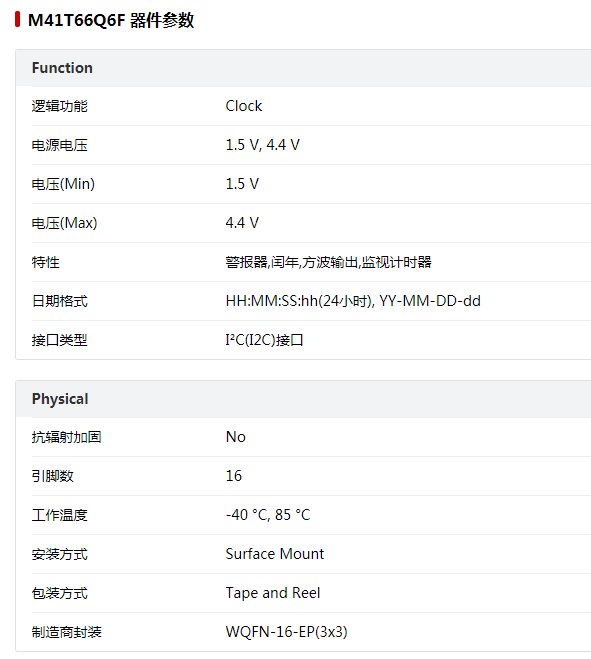Screen dimensions: 591x659
Task: Click the 日期格式 label
Action: point(60,301)
